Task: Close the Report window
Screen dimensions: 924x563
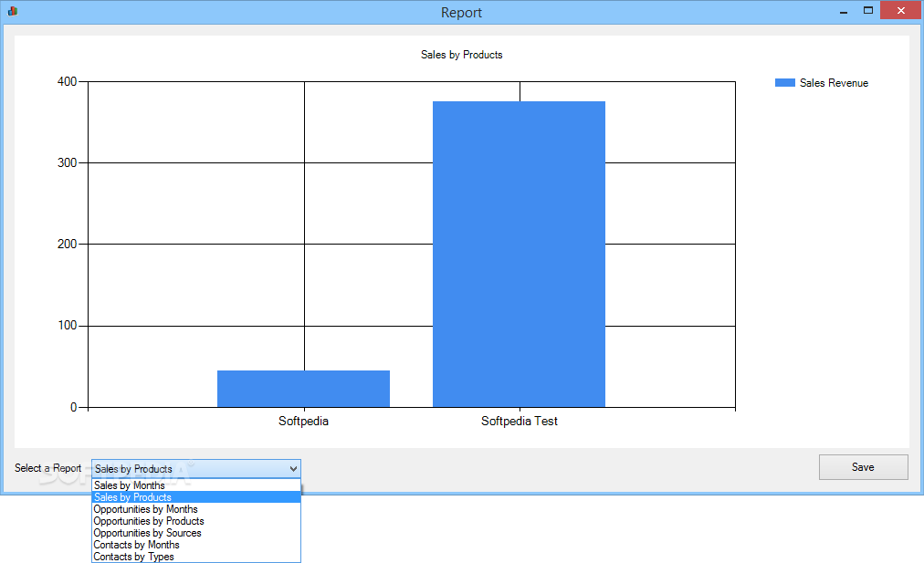Action: (x=900, y=11)
